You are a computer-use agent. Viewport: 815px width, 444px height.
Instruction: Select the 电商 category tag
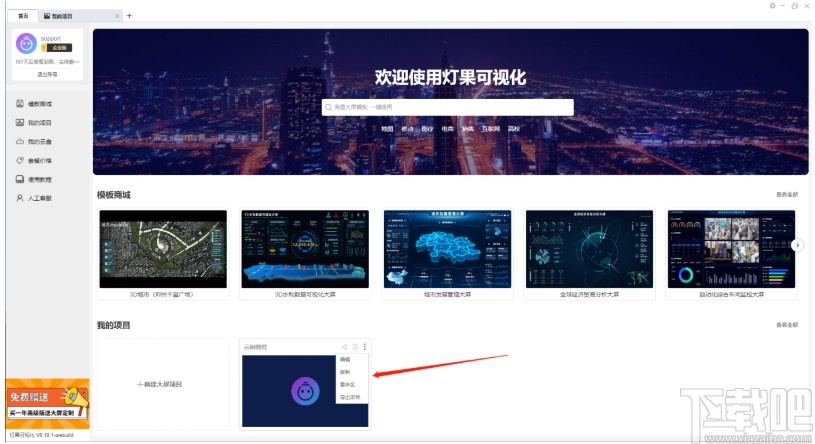coord(447,128)
